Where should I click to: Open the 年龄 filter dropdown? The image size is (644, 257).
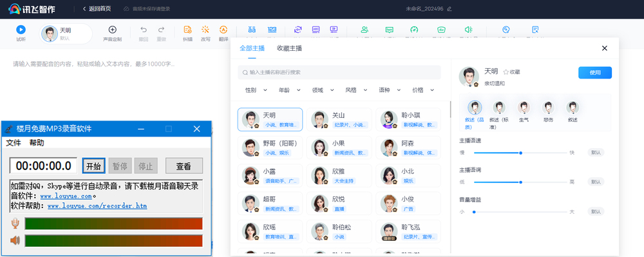290,90
